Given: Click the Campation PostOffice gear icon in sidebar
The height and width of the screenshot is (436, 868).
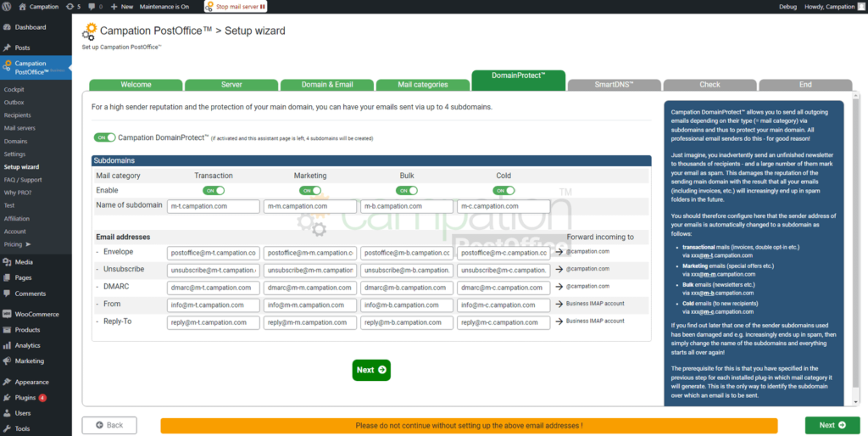Looking at the screenshot, I should coord(7,66).
